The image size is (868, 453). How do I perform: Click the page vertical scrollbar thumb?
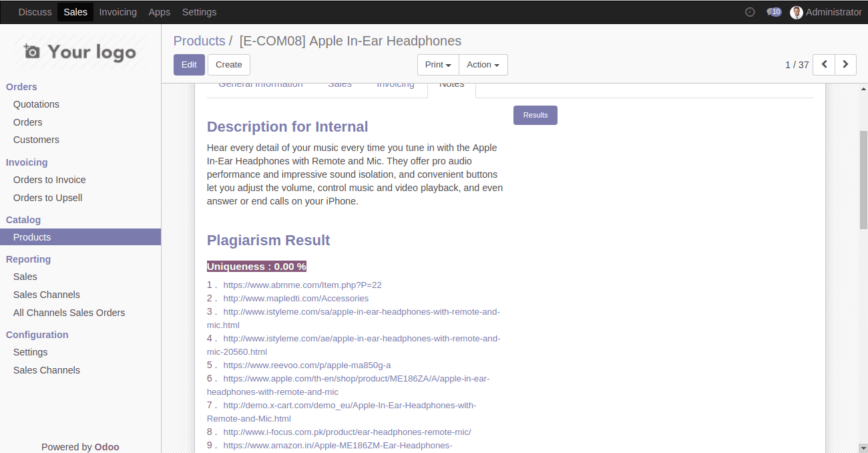(863, 180)
